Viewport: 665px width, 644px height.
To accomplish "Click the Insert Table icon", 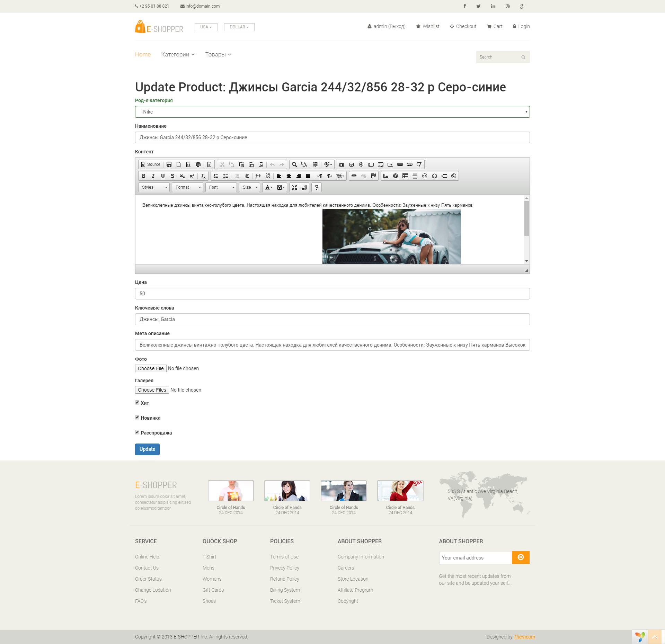I will (405, 176).
